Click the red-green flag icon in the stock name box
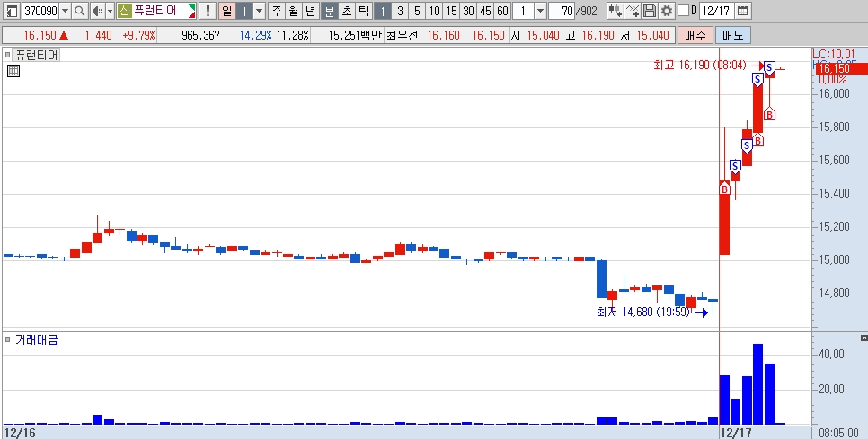This screenshot has width=868, height=439. (x=191, y=11)
